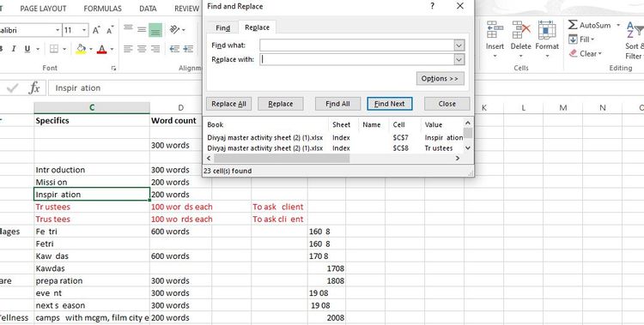The height and width of the screenshot is (325, 644).
Task: Click the Increase Font Size icon
Action: 96,30
